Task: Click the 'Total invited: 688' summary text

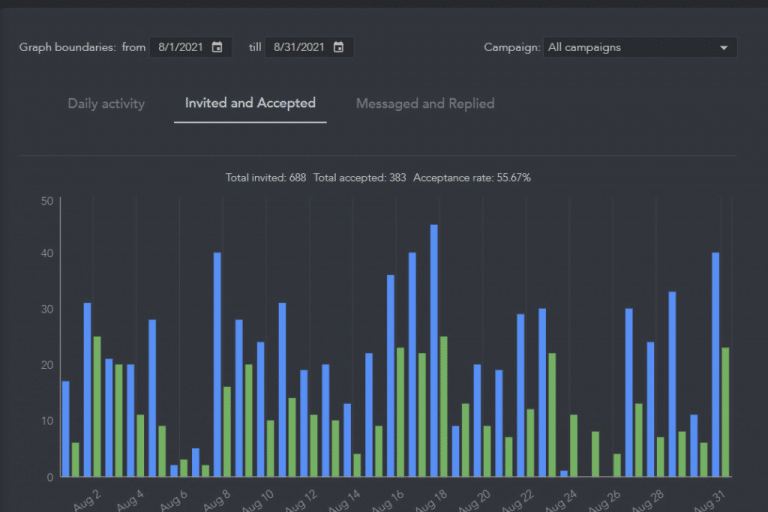Action: pos(265,178)
